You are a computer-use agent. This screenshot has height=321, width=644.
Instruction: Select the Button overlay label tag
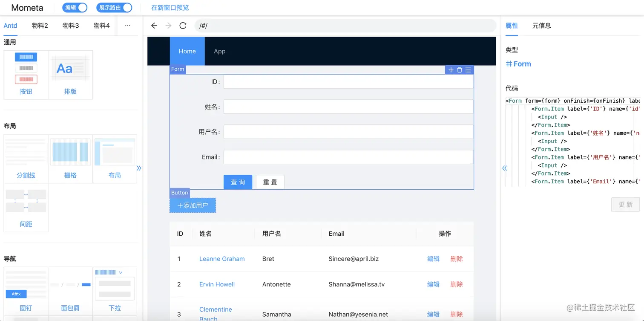[x=180, y=193]
